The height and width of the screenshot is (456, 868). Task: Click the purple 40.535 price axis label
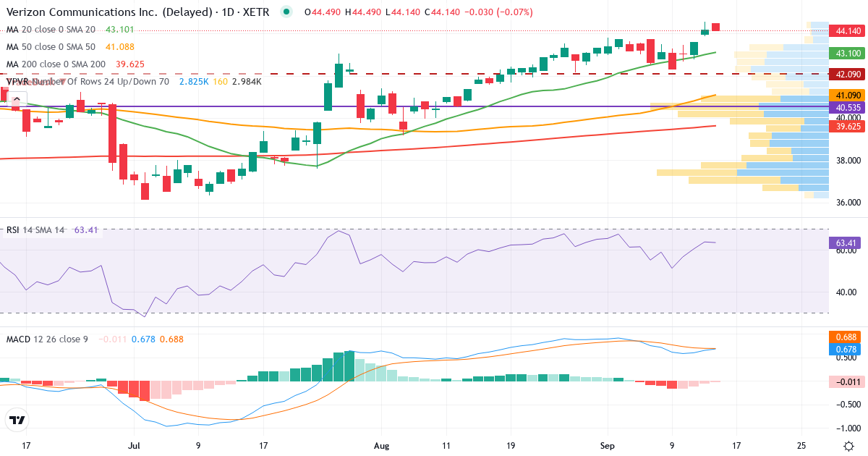(848, 107)
